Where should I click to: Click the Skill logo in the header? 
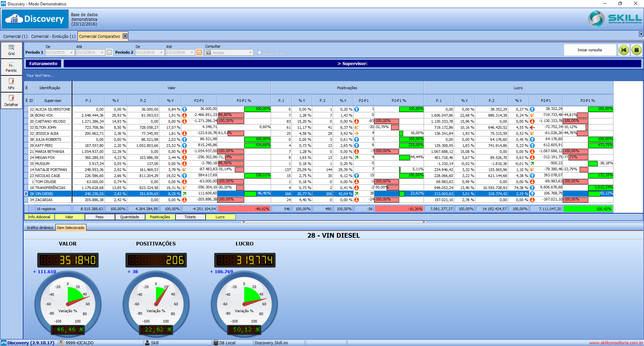tap(615, 19)
